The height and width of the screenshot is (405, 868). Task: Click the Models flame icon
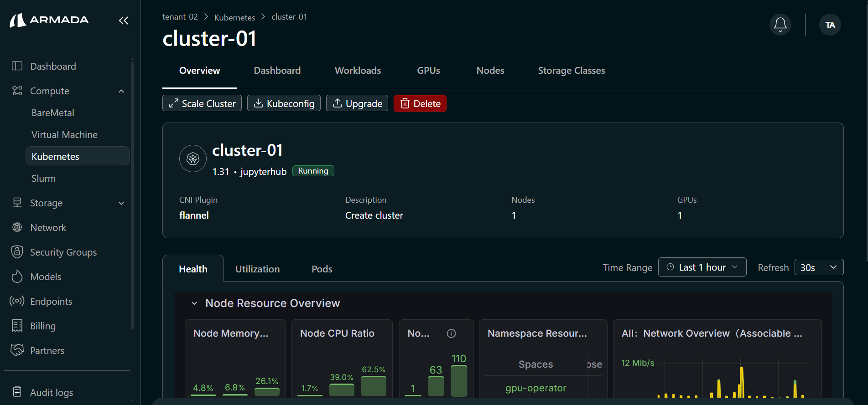click(17, 277)
